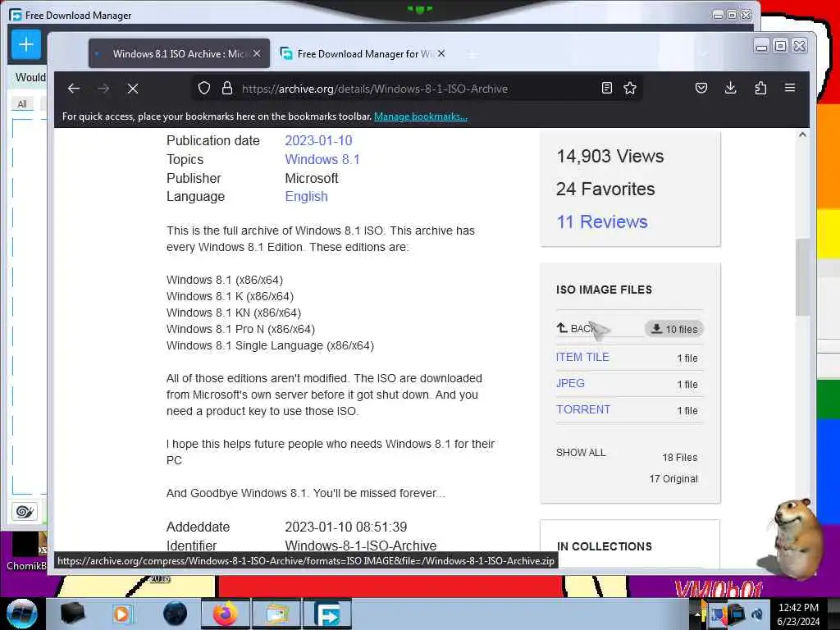840x630 pixels.
Task: Click the vertical page scrollbar thumb
Action: click(802, 277)
